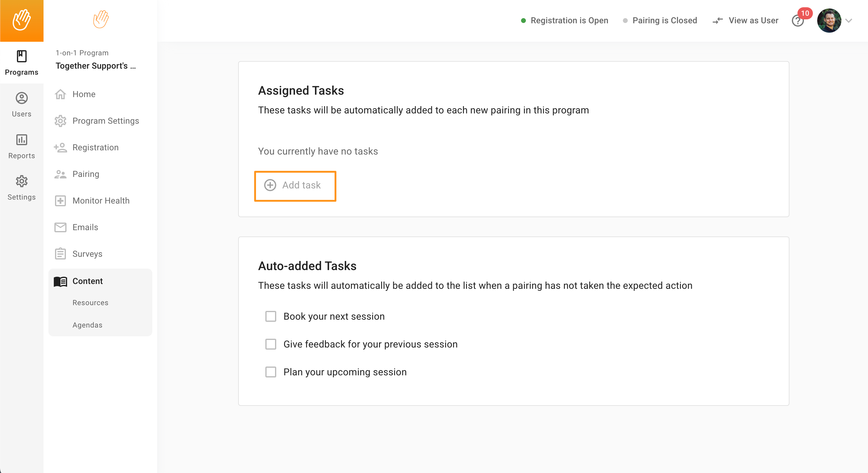
Task: Click the green Registration status dot
Action: click(x=523, y=21)
